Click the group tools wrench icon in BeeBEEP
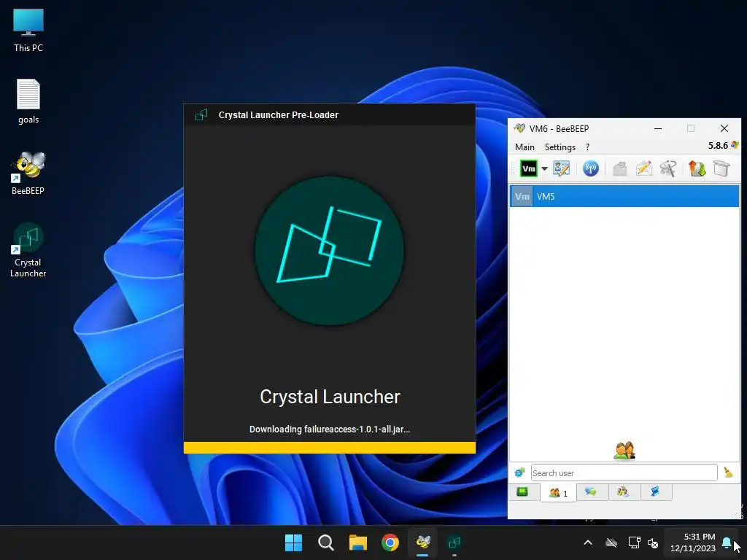Viewport: 747px width, 560px height. 668,168
